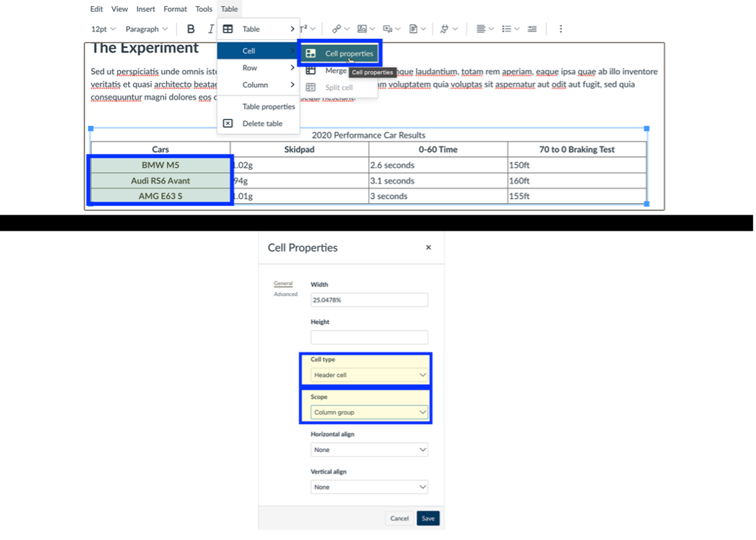Image resolution: width=756 pixels, height=540 pixels.
Task: Click The Experiment heading
Action: coord(145,48)
